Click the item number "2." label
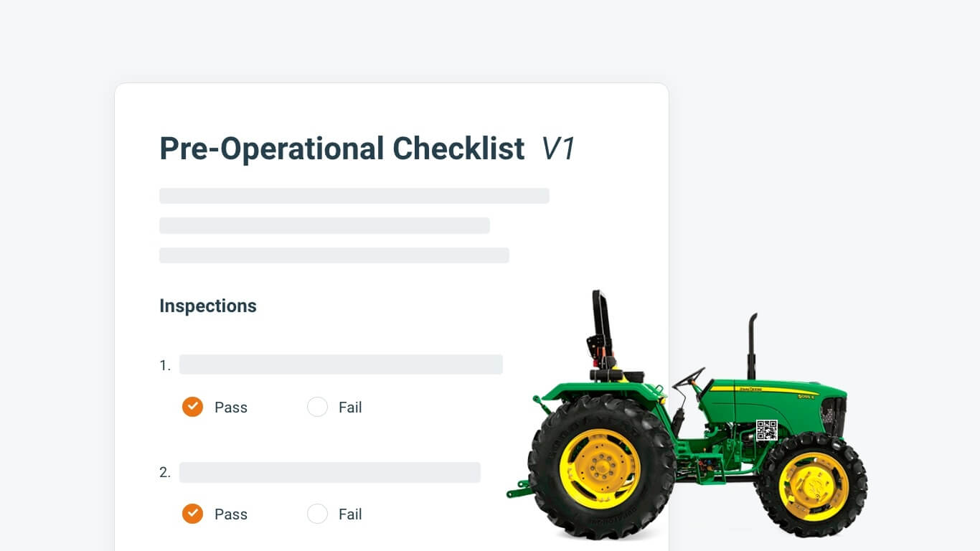This screenshot has height=551, width=980. pyautogui.click(x=165, y=472)
